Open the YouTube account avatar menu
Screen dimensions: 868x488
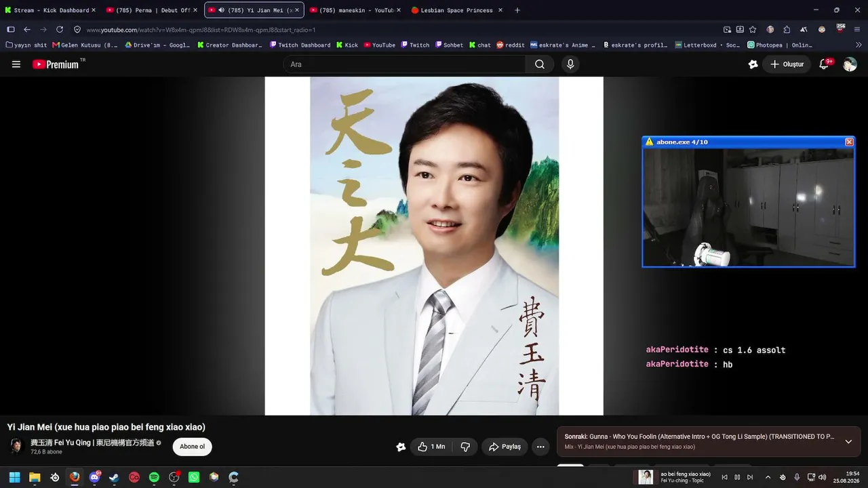pyautogui.click(x=850, y=64)
